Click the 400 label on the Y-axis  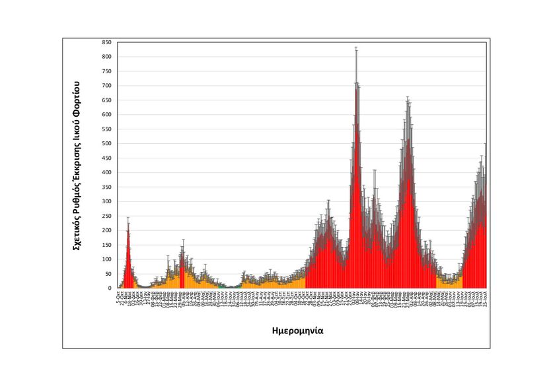(x=107, y=172)
